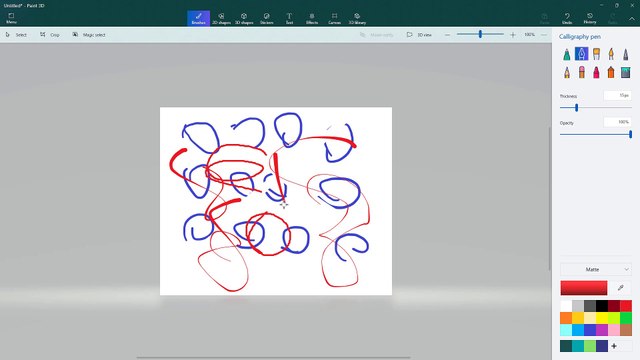The image size is (640, 360).
Task: Click the zoom slider handle
Action: (x=480, y=34)
